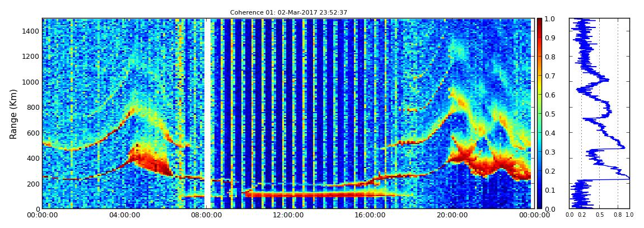Click the blue coherence profile line plot
This screenshot has height=228, width=644.
tap(599, 113)
